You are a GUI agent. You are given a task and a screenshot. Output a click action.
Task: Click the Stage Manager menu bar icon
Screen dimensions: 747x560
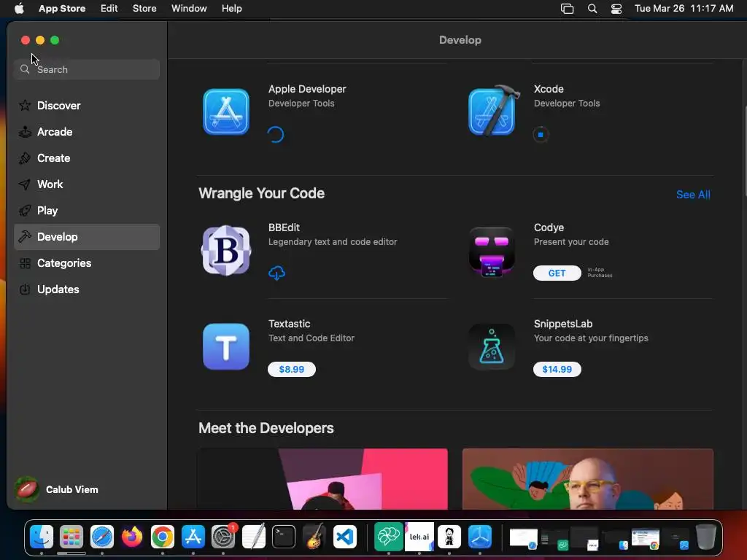pos(567,9)
